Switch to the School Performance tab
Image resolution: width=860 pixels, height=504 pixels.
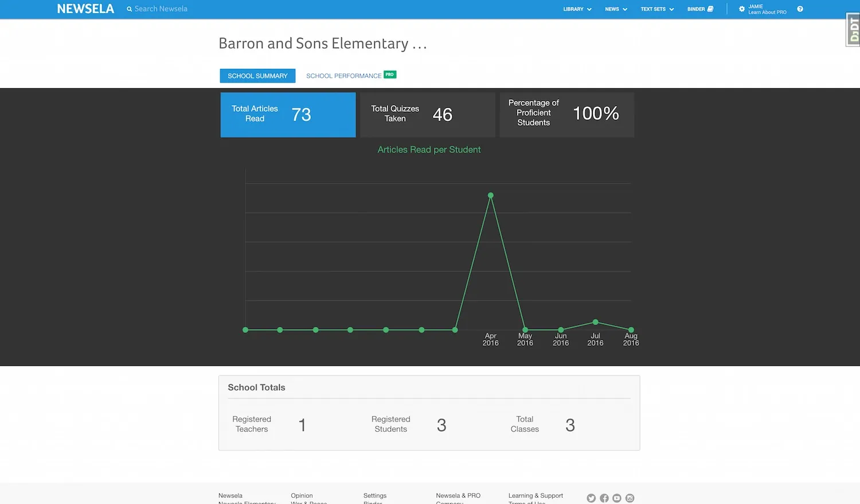(x=344, y=76)
